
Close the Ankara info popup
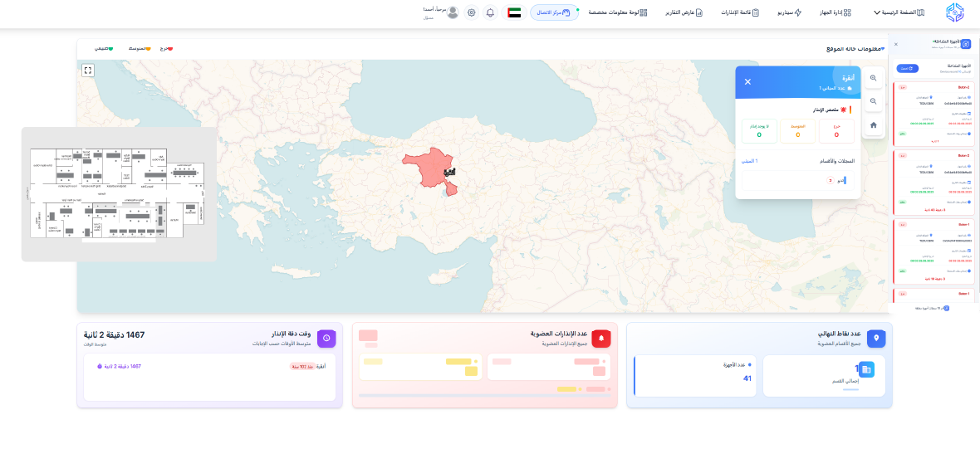747,81
